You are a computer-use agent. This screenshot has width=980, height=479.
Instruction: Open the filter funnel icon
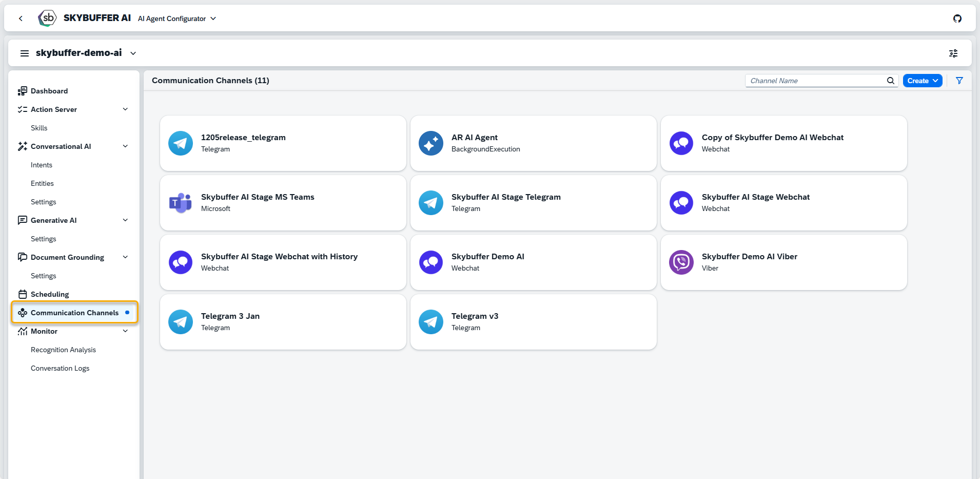click(x=959, y=81)
